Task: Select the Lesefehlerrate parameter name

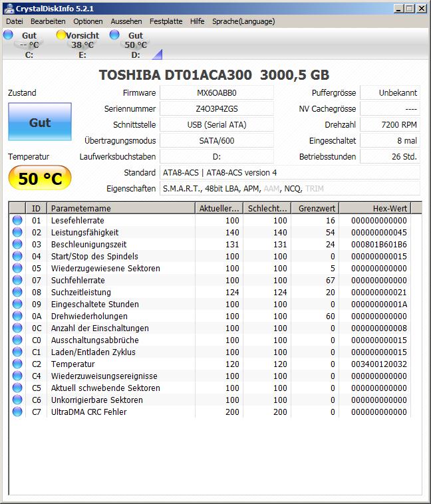Action: (x=78, y=220)
